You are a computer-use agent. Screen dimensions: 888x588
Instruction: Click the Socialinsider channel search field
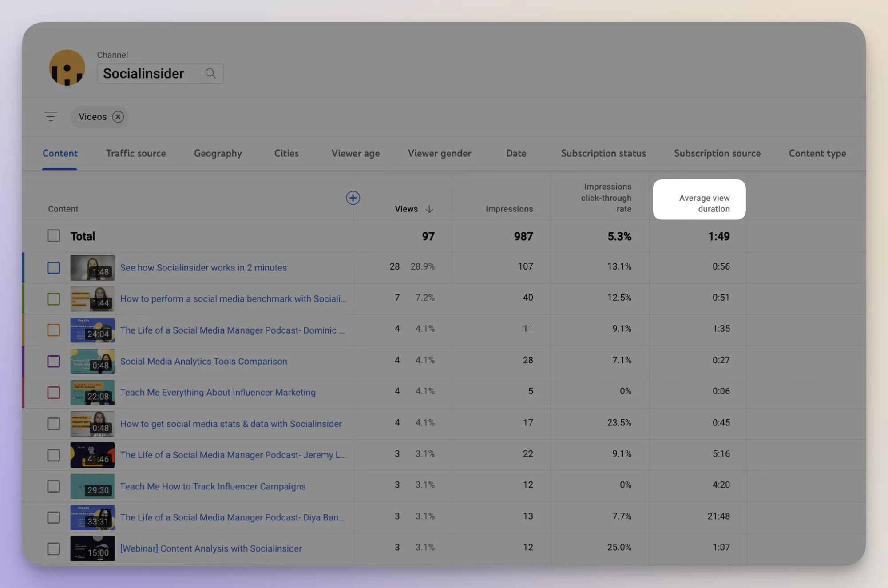coord(160,73)
